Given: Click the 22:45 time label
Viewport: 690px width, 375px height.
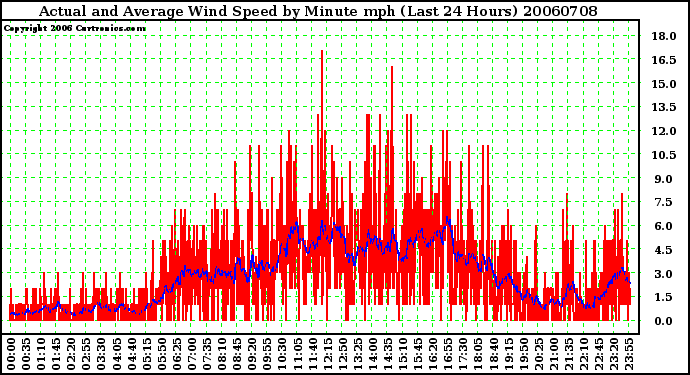Looking at the screenshot, I should [598, 354].
